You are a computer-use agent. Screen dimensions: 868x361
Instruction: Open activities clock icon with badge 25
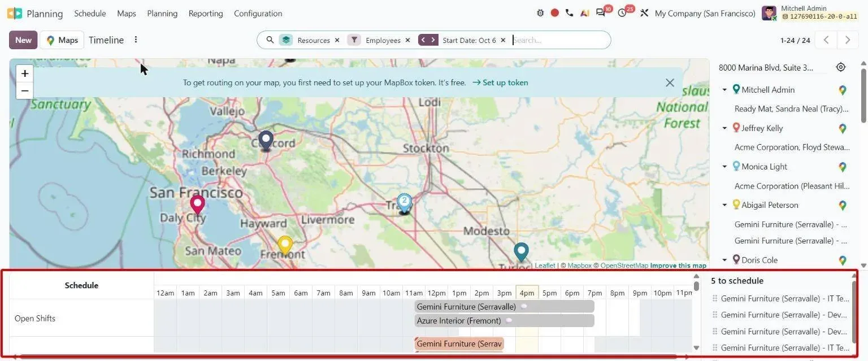(x=622, y=13)
